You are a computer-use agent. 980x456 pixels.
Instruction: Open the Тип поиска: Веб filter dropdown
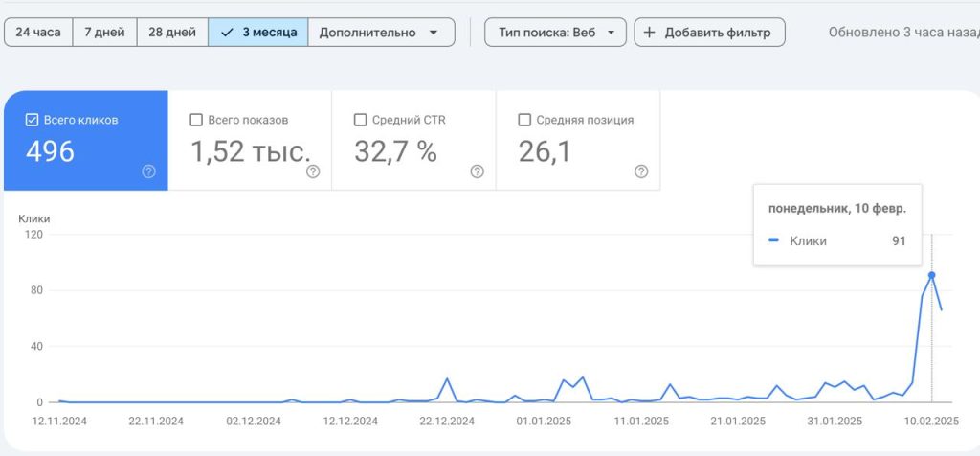pos(555,33)
